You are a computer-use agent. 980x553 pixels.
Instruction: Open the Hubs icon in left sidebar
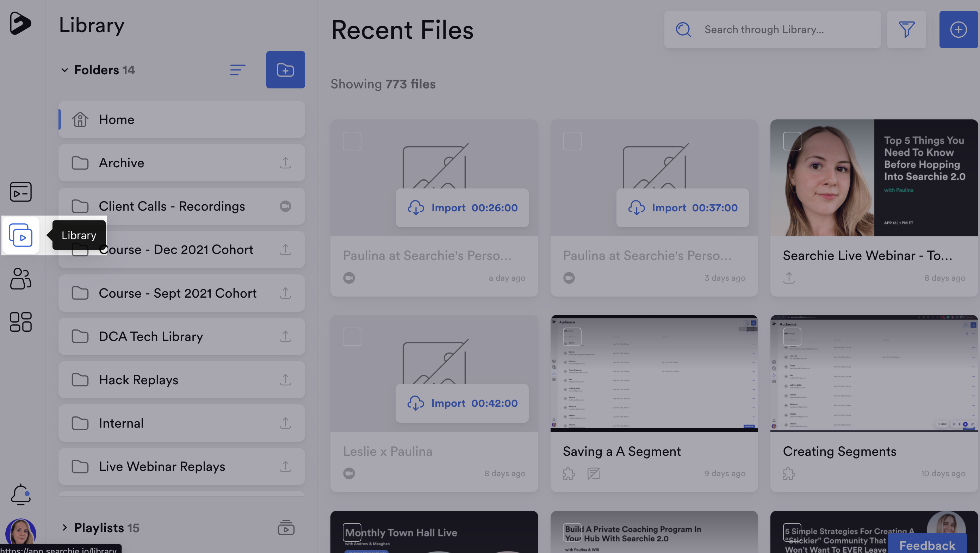[x=20, y=192]
